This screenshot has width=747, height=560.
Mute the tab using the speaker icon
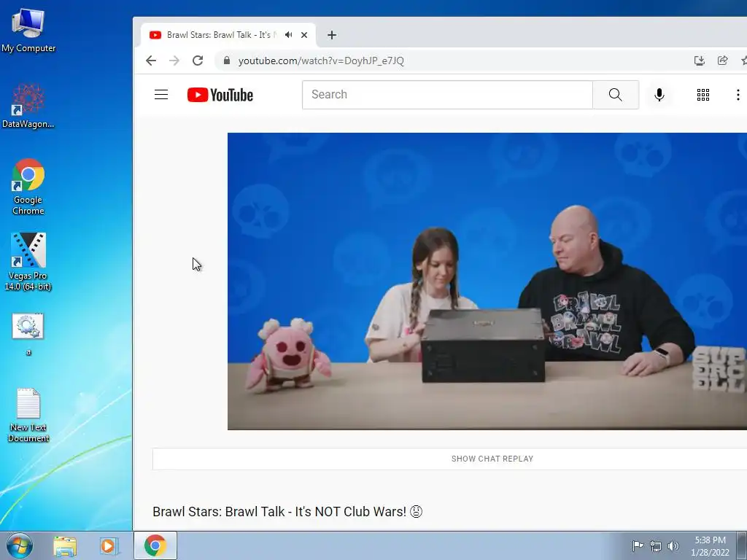click(288, 35)
